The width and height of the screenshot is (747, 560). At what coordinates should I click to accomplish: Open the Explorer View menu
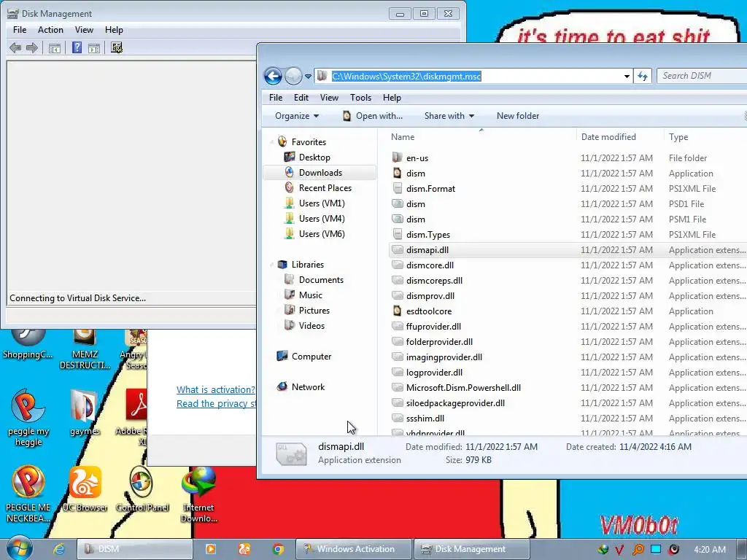click(x=329, y=98)
